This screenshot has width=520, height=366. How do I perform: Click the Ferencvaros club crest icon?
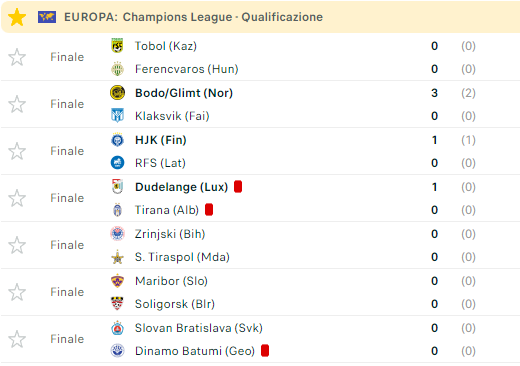pos(117,69)
